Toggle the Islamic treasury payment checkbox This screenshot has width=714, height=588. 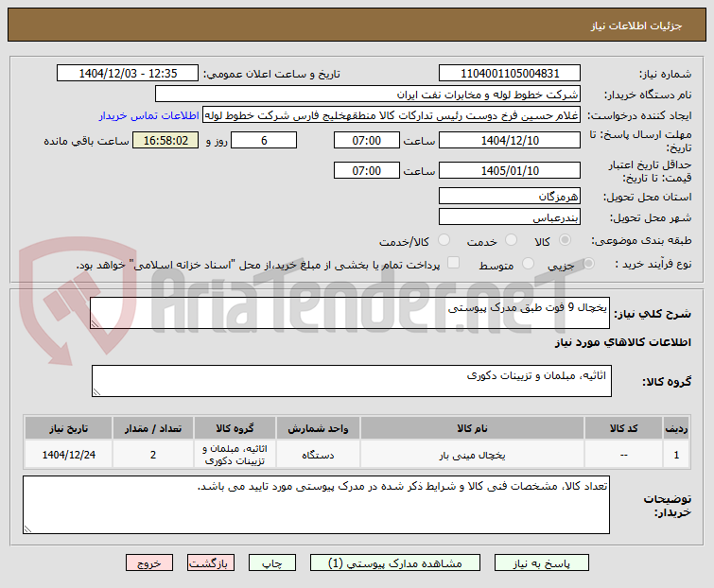[x=453, y=263]
